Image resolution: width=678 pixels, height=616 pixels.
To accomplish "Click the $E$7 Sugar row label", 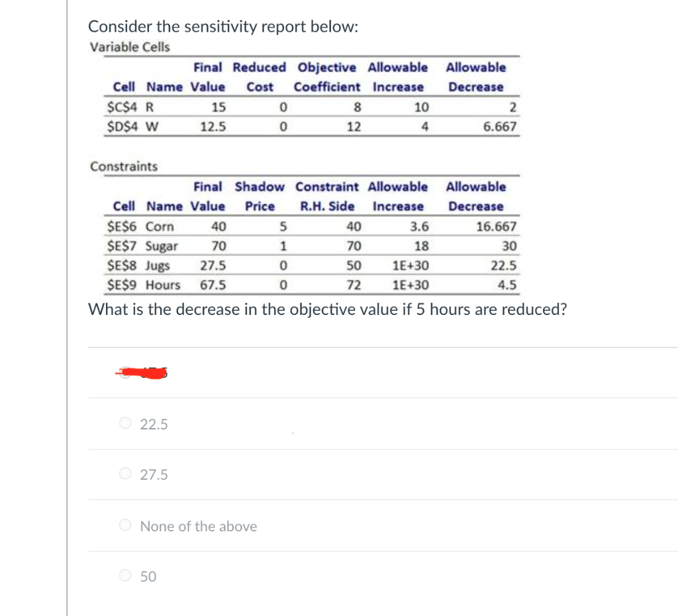I will coord(144,246).
